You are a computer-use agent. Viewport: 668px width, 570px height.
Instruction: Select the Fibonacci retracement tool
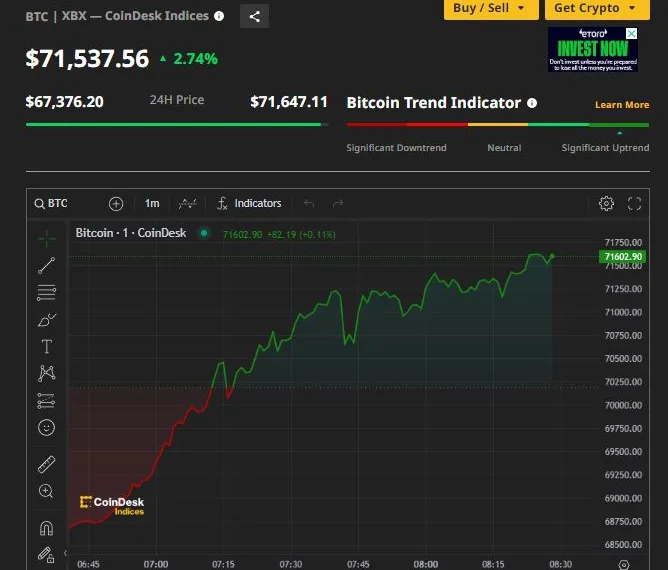coord(46,293)
